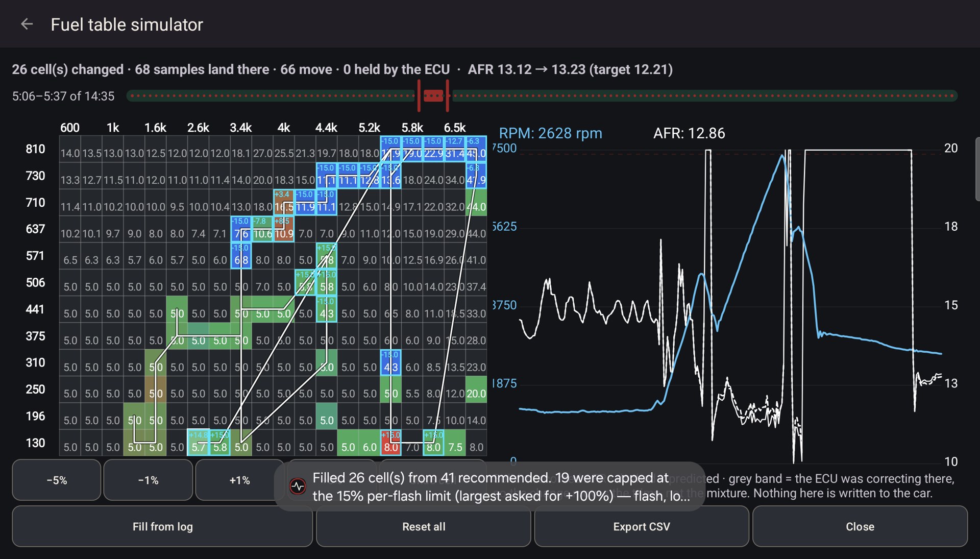Click Reset all button

coord(424,526)
